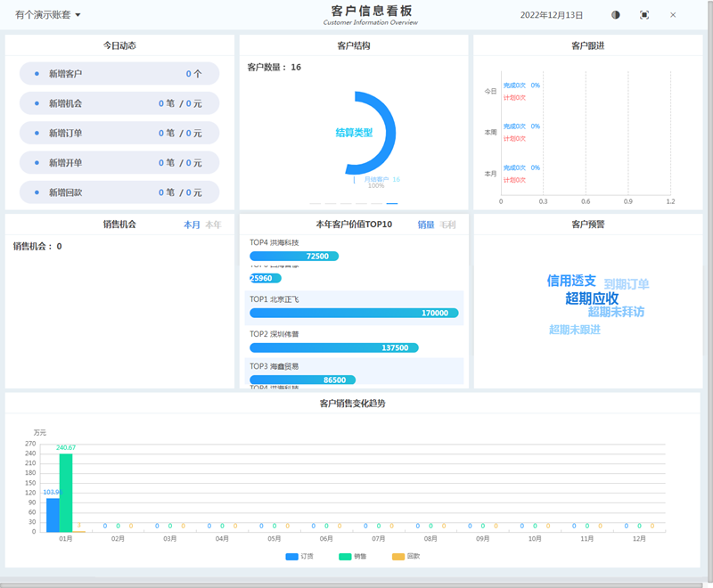Toggle the yellow 回款 legend marker
Viewport: 713px width, 588px height.
(398, 557)
